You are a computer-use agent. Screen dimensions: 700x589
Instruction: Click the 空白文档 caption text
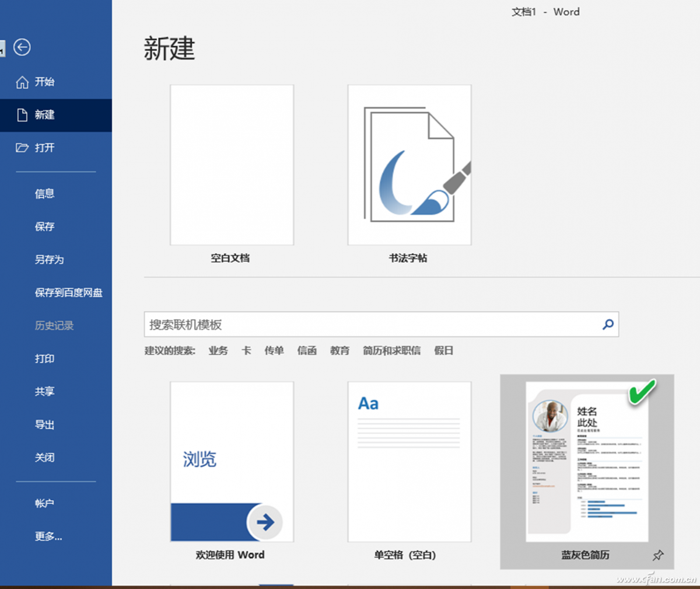point(230,258)
